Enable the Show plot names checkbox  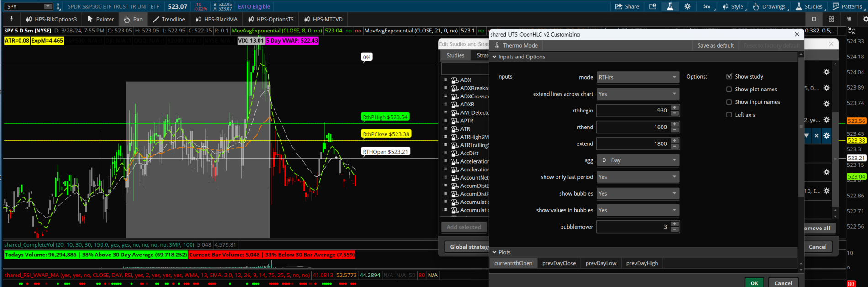click(729, 89)
